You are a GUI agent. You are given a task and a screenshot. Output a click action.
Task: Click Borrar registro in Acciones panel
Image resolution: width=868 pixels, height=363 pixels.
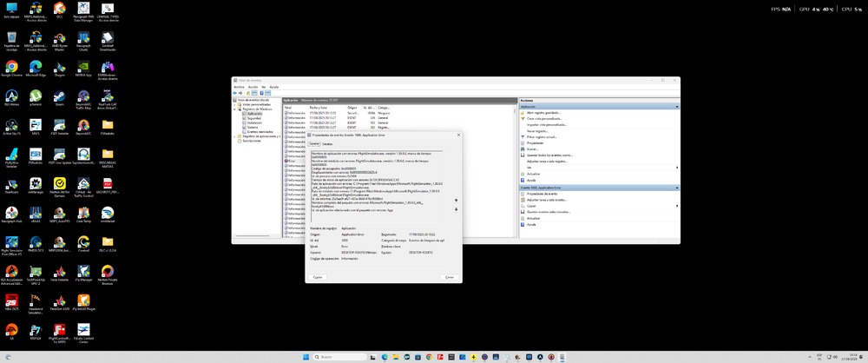click(539, 130)
